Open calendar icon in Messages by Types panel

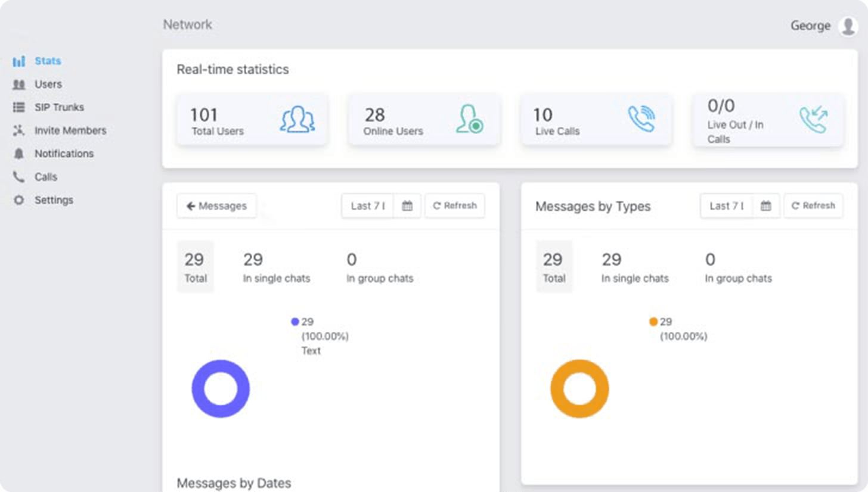pyautogui.click(x=766, y=205)
